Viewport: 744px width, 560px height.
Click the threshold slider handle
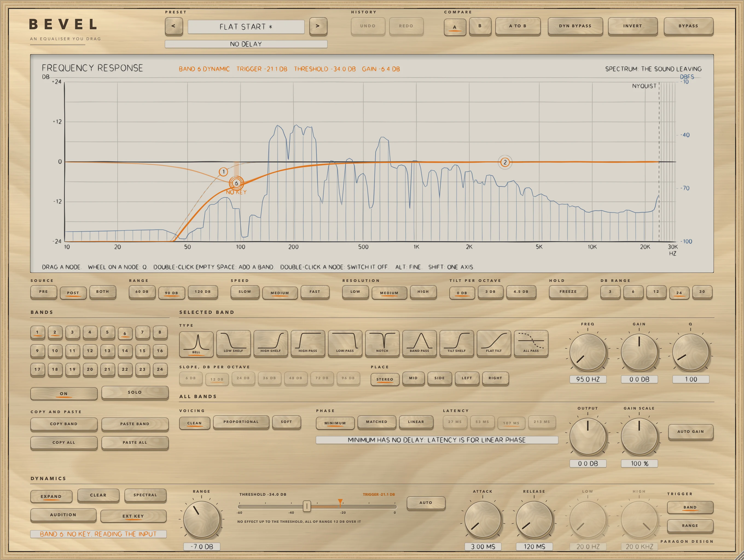307,506
